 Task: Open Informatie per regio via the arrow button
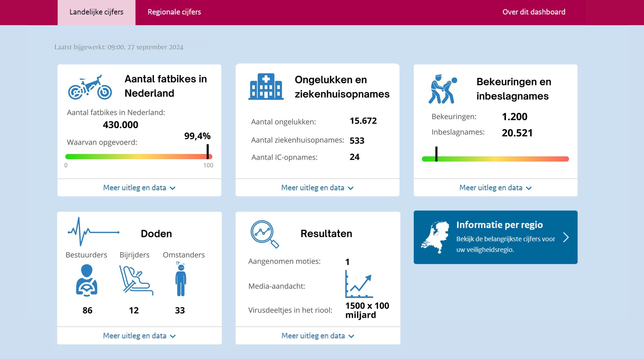(x=567, y=237)
